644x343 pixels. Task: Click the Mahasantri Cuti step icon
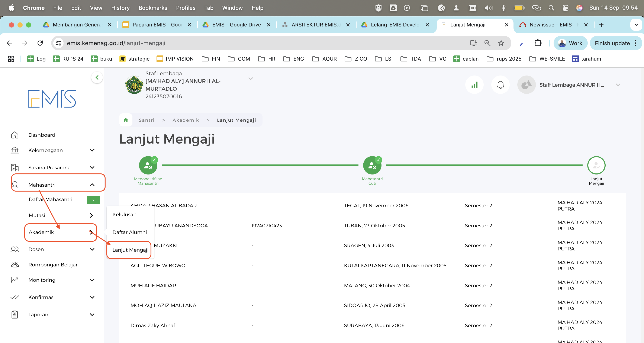[x=372, y=166]
